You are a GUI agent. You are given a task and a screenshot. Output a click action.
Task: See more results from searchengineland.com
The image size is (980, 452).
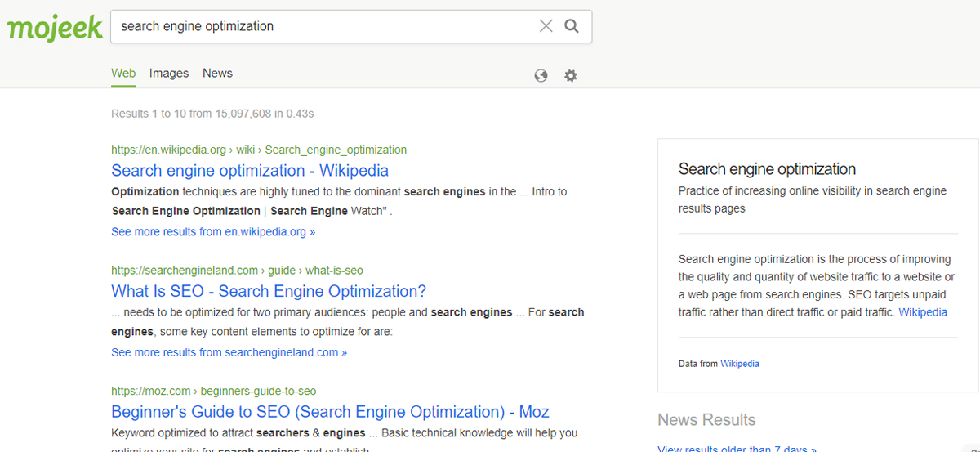[x=229, y=353]
